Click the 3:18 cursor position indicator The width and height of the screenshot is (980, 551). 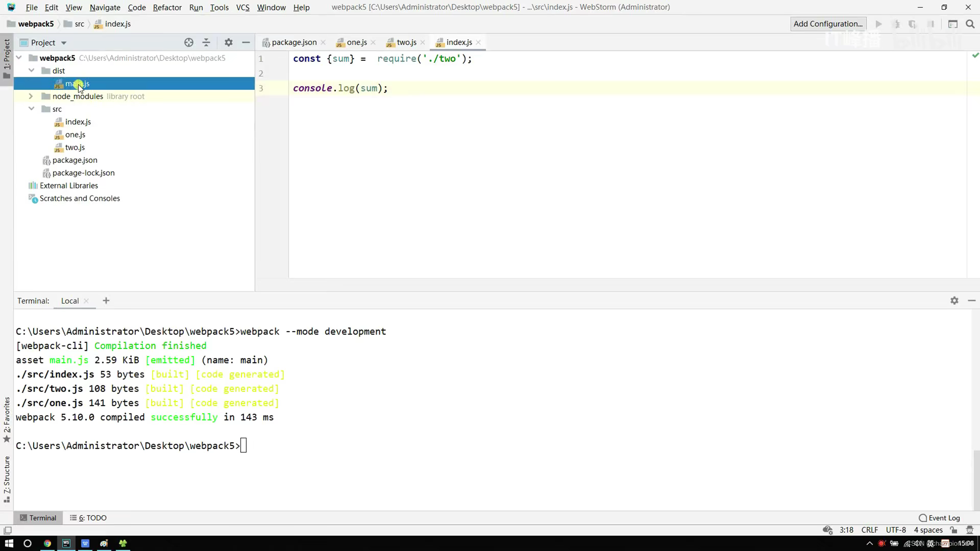pos(846,530)
